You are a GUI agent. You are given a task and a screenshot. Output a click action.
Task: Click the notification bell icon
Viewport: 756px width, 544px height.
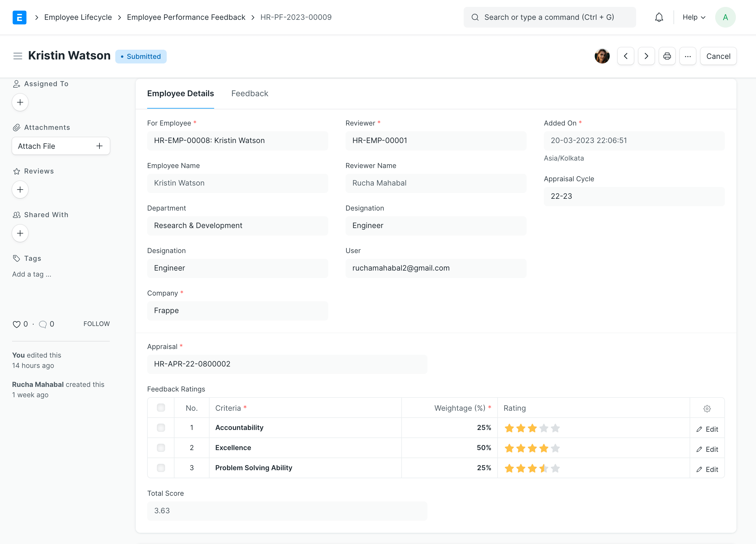tap(659, 17)
